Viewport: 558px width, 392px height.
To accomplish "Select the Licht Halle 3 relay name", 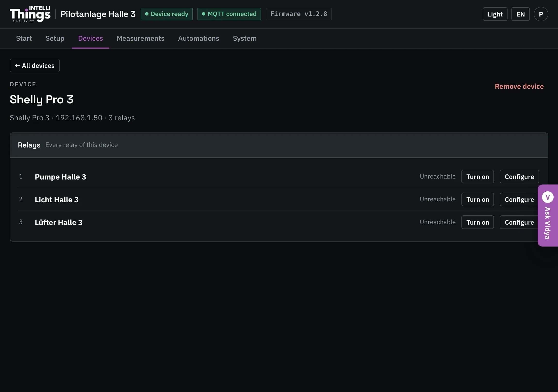I will click(x=57, y=200).
